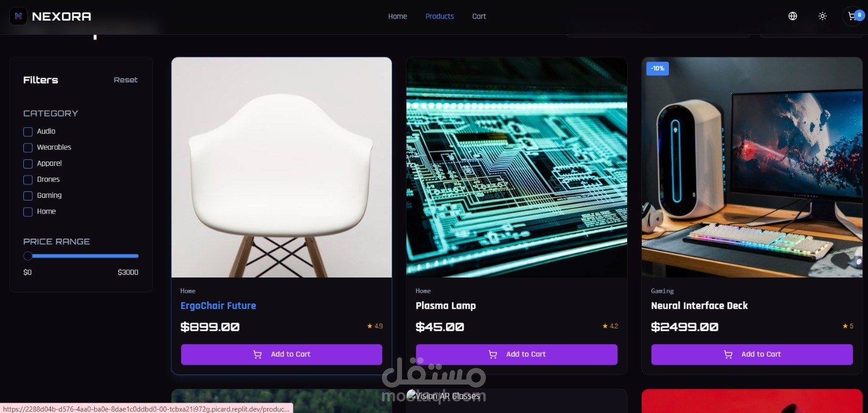
Task: Check the Apparel filter box
Action: pos(28,164)
